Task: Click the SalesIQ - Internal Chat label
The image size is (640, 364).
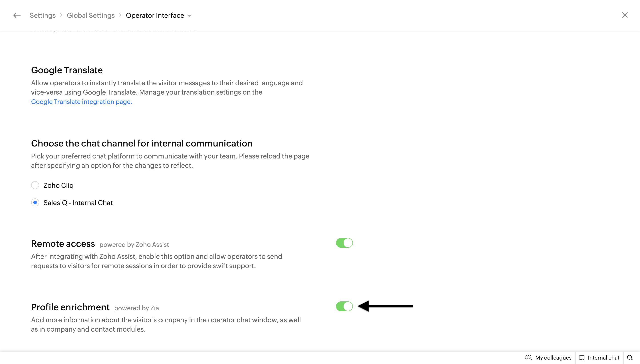Action: point(78,202)
